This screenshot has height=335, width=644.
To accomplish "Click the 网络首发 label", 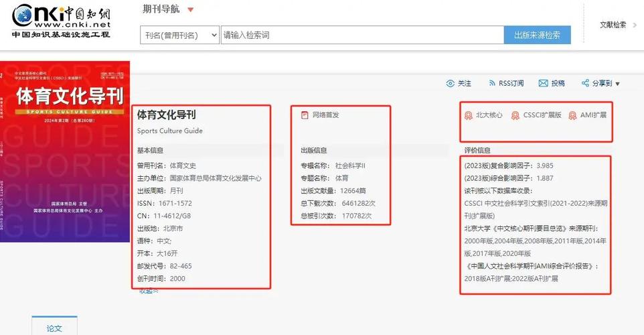I will (x=326, y=115).
